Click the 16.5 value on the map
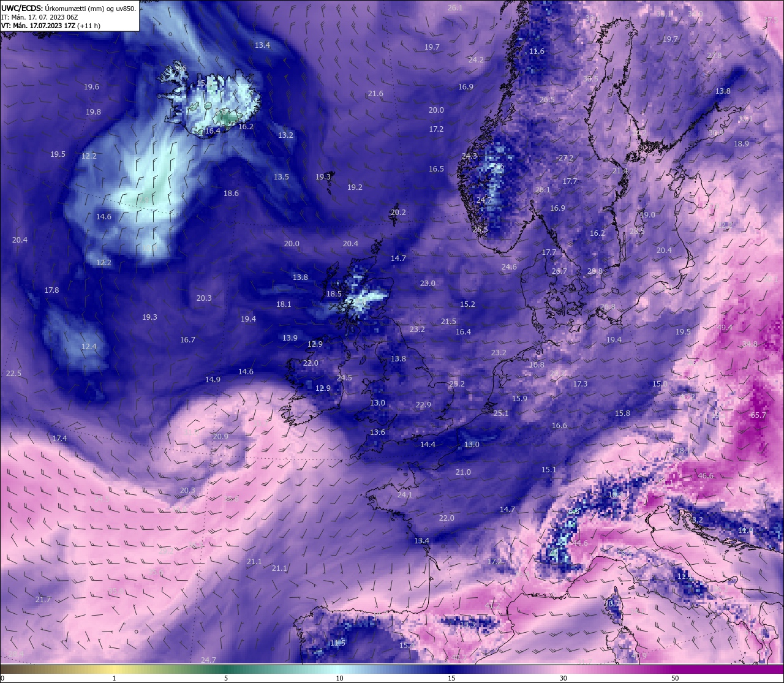The image size is (784, 683). click(436, 169)
